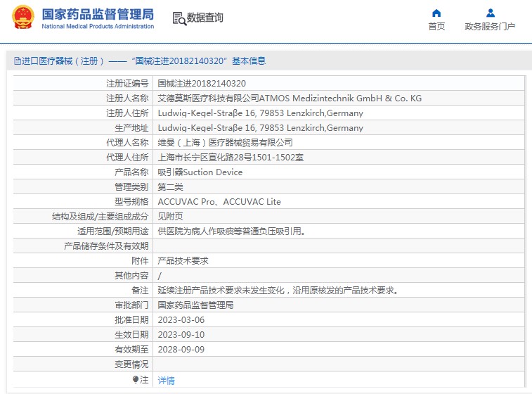
Task: Click the 首页 text link
Action: click(436, 26)
